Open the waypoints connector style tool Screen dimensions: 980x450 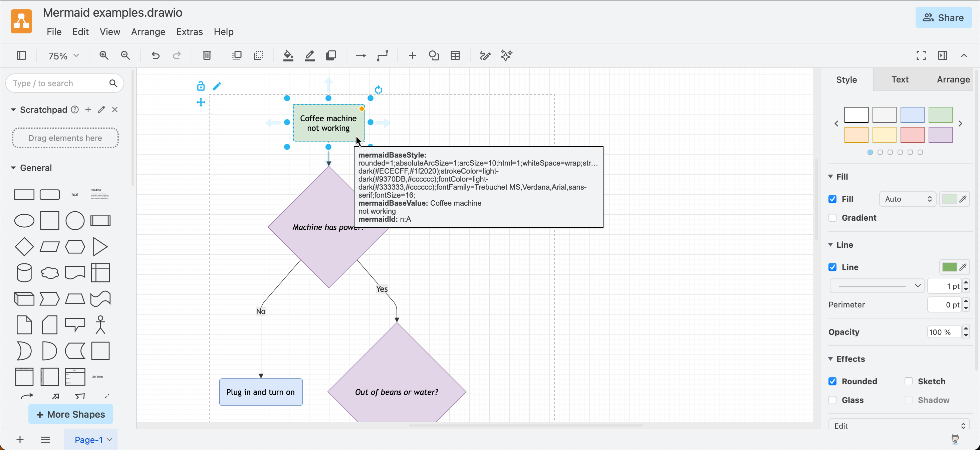point(382,55)
